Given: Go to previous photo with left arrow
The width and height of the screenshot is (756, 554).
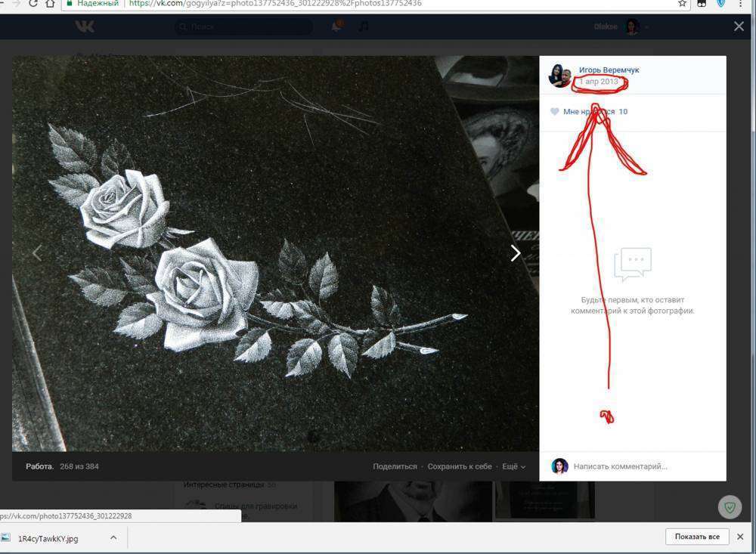Looking at the screenshot, I should pos(36,253).
